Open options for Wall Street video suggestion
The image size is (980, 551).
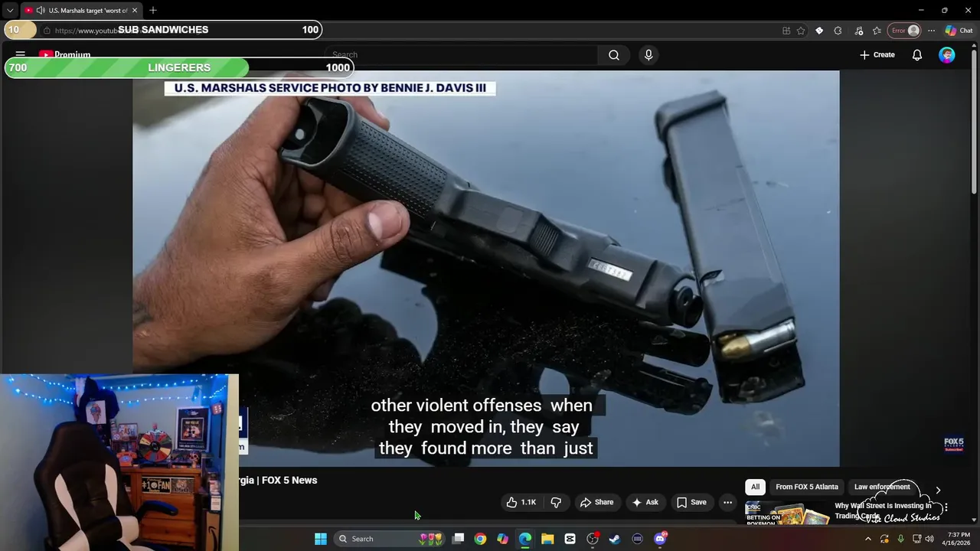(x=946, y=507)
